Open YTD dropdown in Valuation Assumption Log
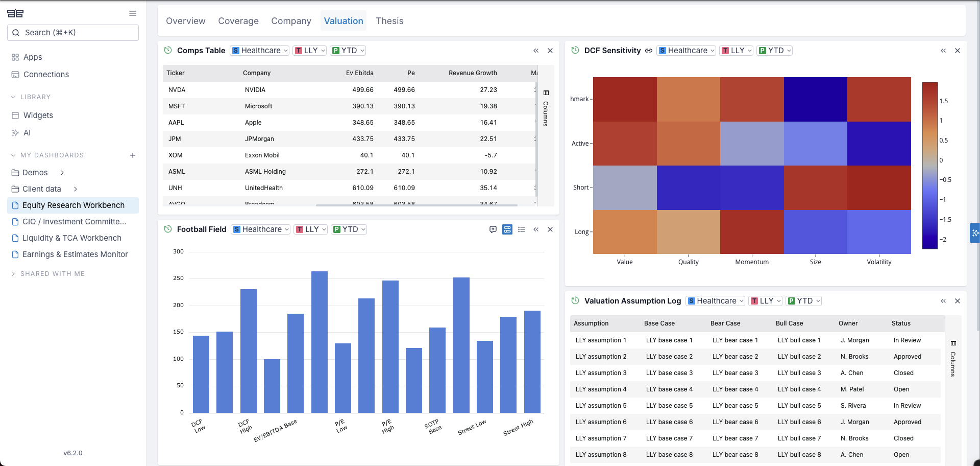The width and height of the screenshot is (980, 466). pyautogui.click(x=804, y=301)
